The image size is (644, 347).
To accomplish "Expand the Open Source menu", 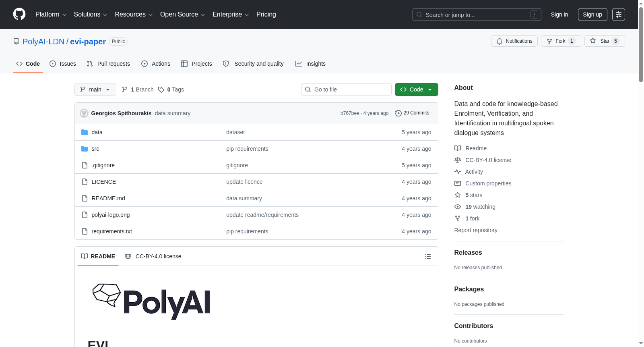I will click(183, 15).
